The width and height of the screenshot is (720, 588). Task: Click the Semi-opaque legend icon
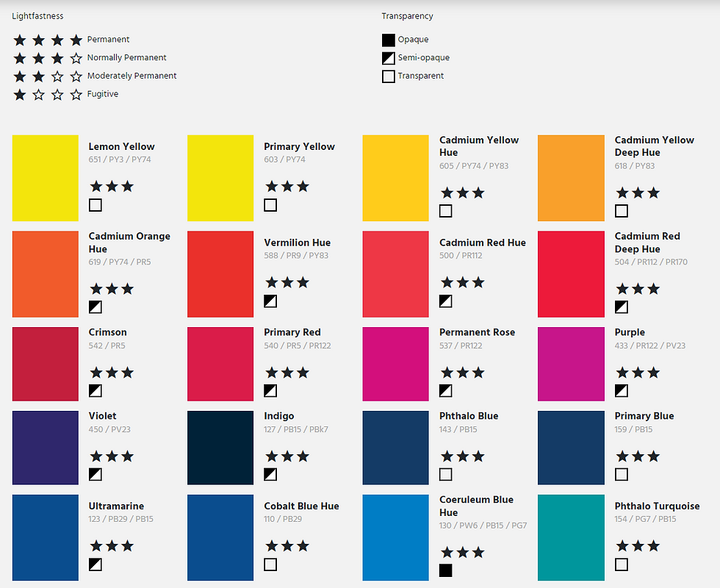coord(389,58)
